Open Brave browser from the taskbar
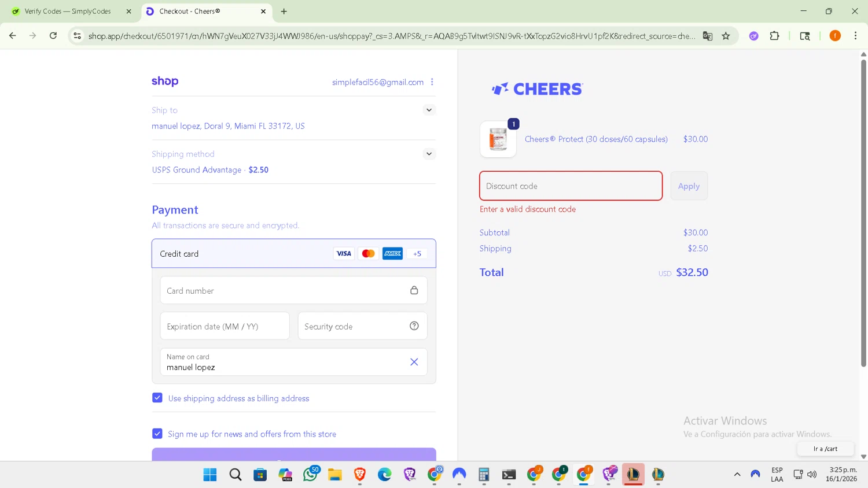 [x=360, y=475]
